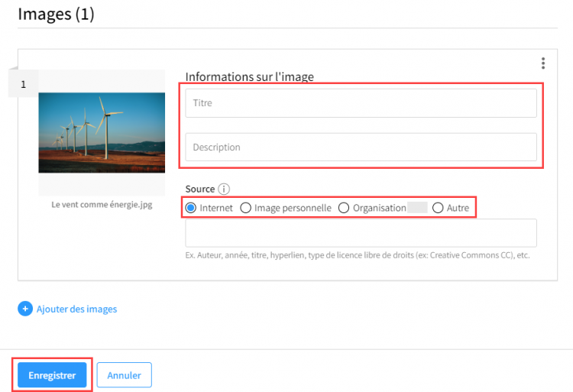This screenshot has width=573, height=392.
Task: Open the three-dot options menu
Action: pos(543,63)
